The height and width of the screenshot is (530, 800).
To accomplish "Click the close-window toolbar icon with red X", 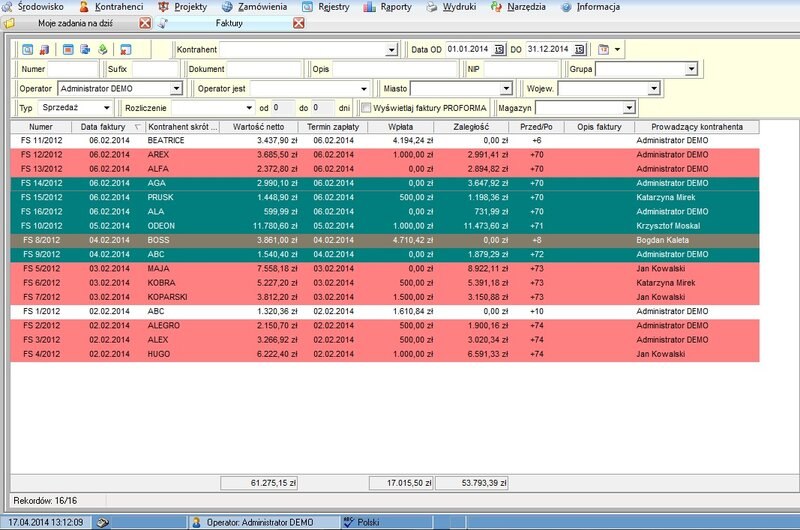I will coord(125,49).
